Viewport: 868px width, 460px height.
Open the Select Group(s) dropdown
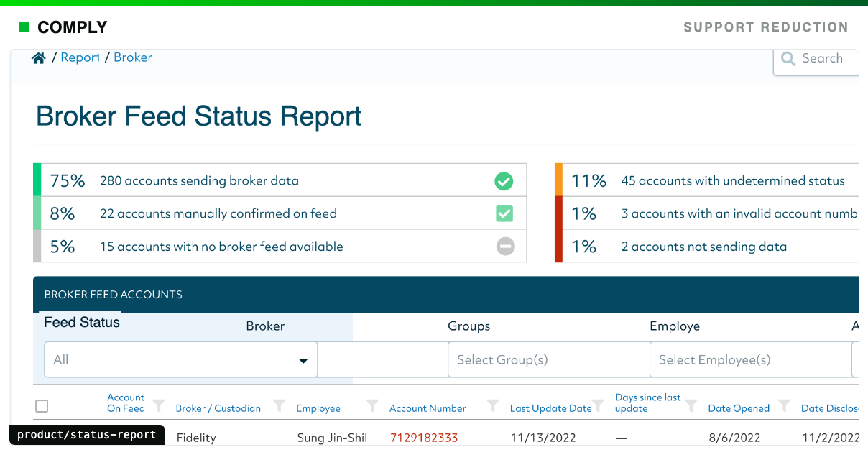click(548, 359)
